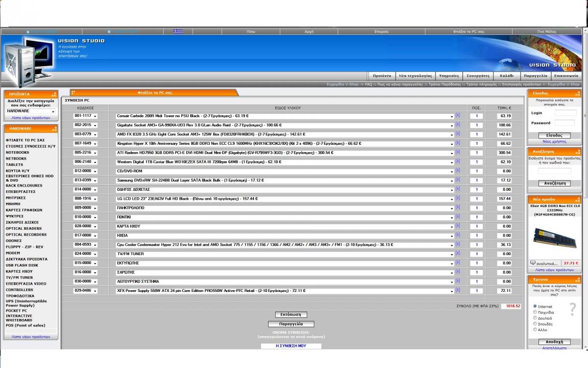Click the Αναζήτηση search button

point(555,184)
